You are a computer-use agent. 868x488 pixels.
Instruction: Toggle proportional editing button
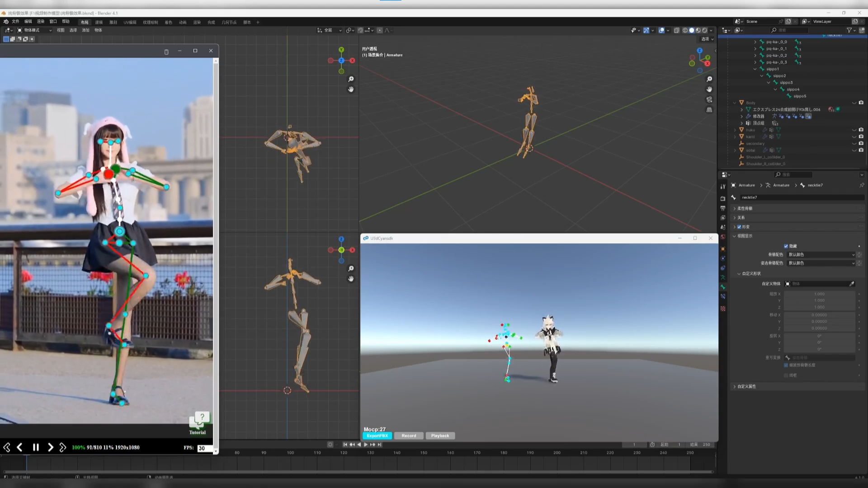pos(380,30)
